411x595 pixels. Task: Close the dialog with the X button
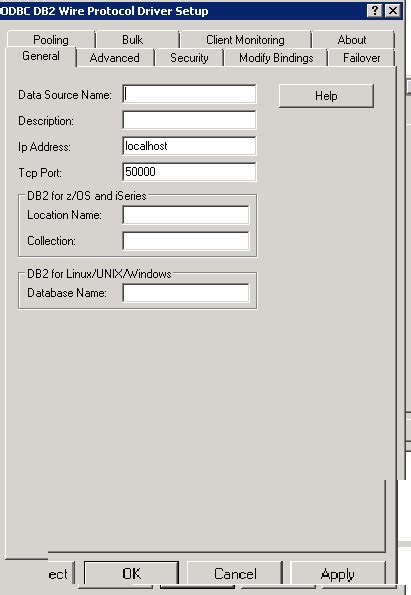tap(393, 11)
